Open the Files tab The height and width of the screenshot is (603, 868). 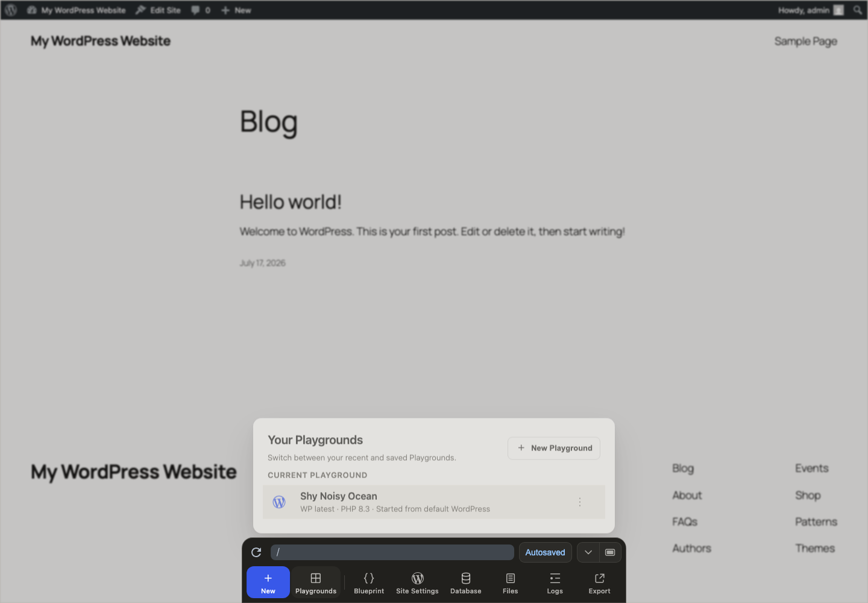[x=511, y=582]
